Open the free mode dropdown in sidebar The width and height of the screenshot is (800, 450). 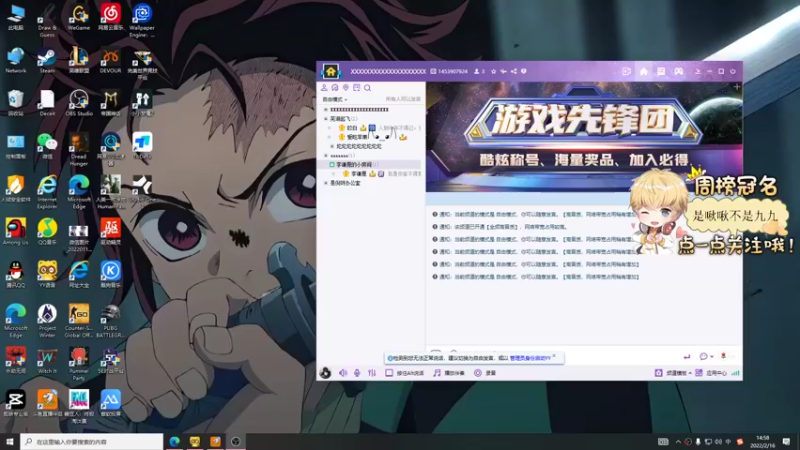click(335, 99)
